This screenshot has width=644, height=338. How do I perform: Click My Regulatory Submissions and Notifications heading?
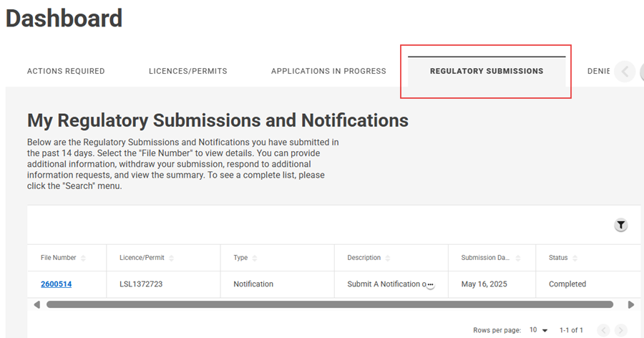pos(218,121)
